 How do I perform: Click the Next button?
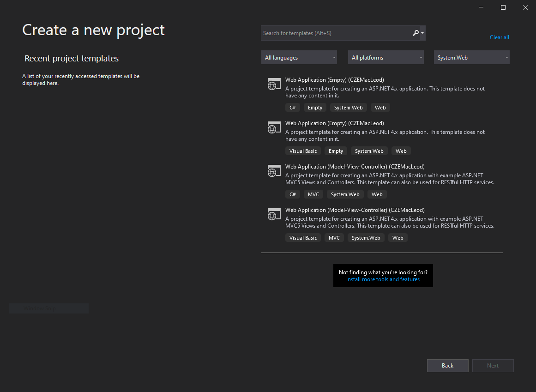(493, 366)
